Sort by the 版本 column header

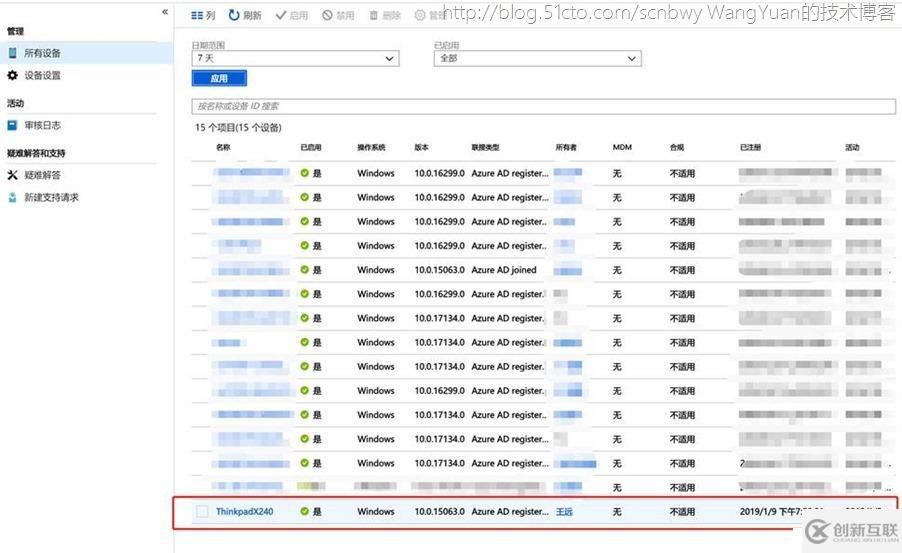tap(422, 147)
